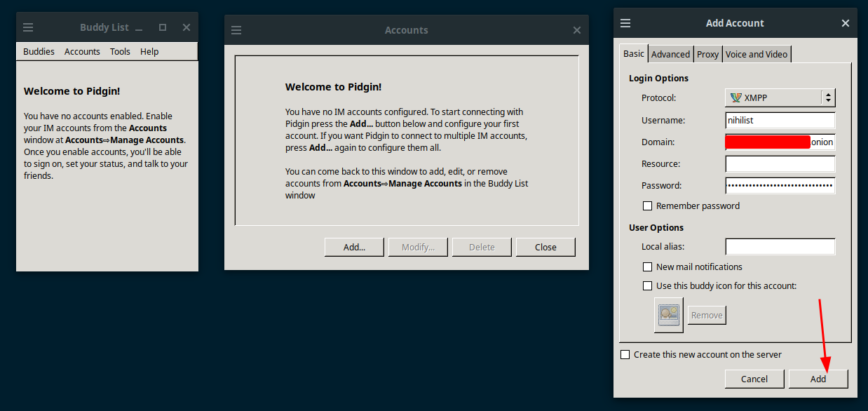Open the Protocol XMPP dropdown
Image resolution: width=868 pixels, height=411 pixels.
780,97
